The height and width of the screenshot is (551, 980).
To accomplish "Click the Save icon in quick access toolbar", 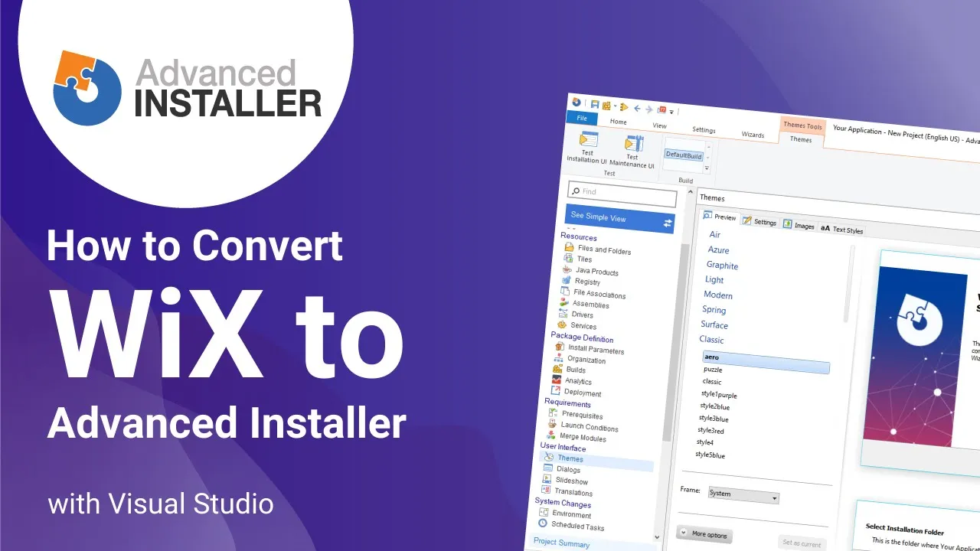I will tap(595, 103).
